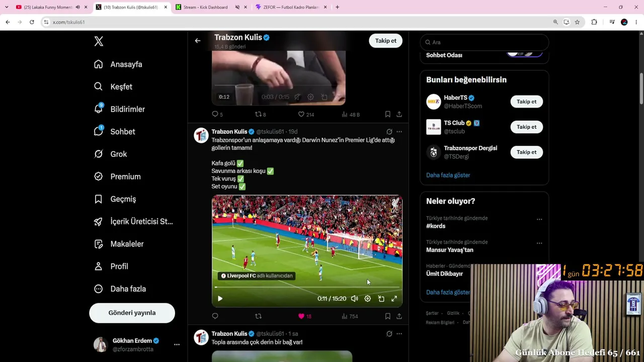This screenshot has height=362, width=644.
Task: Follow Trabzon Kulis with header Takip et
Action: [x=385, y=41]
